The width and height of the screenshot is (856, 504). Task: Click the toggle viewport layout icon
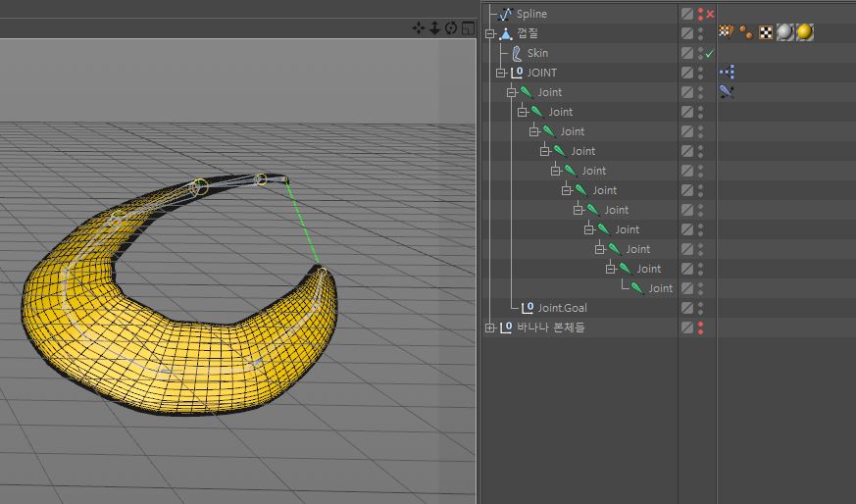click(x=466, y=28)
